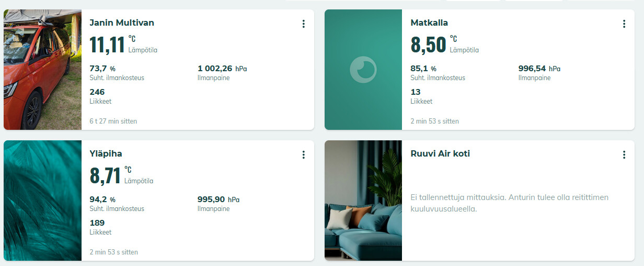This screenshot has width=644, height=266.
Task: Click the 73,7 % humidity value
Action: click(102, 69)
